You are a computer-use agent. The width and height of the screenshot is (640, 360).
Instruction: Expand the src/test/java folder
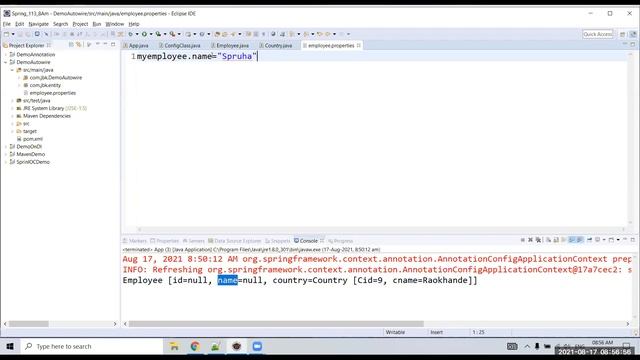tap(12, 101)
